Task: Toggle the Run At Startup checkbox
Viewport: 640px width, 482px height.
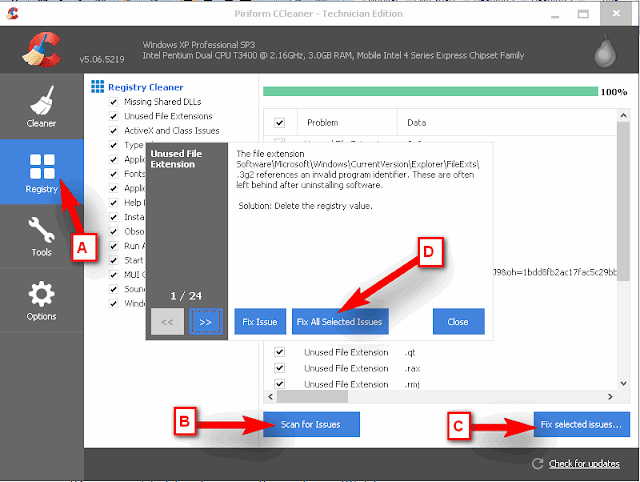Action: (x=113, y=246)
